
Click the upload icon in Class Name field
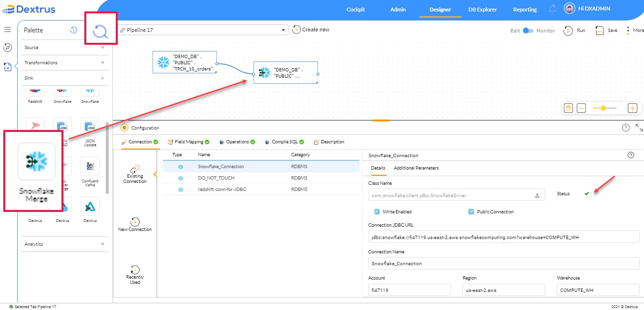[537, 195]
